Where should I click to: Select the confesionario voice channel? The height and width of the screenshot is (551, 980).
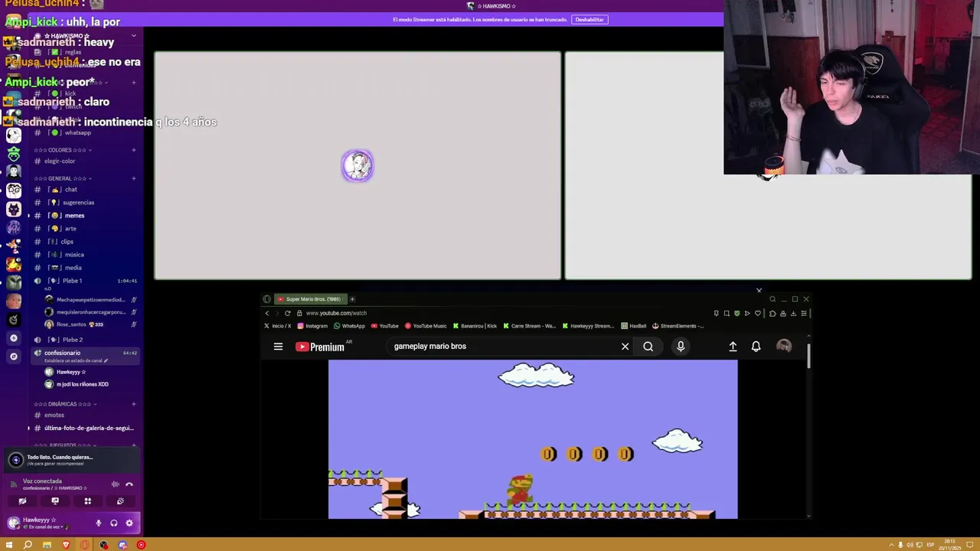click(62, 353)
